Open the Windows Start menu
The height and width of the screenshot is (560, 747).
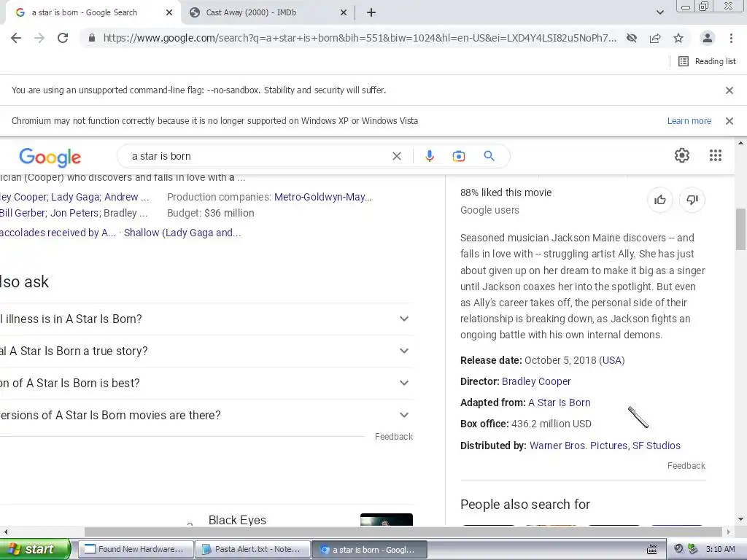click(34, 549)
